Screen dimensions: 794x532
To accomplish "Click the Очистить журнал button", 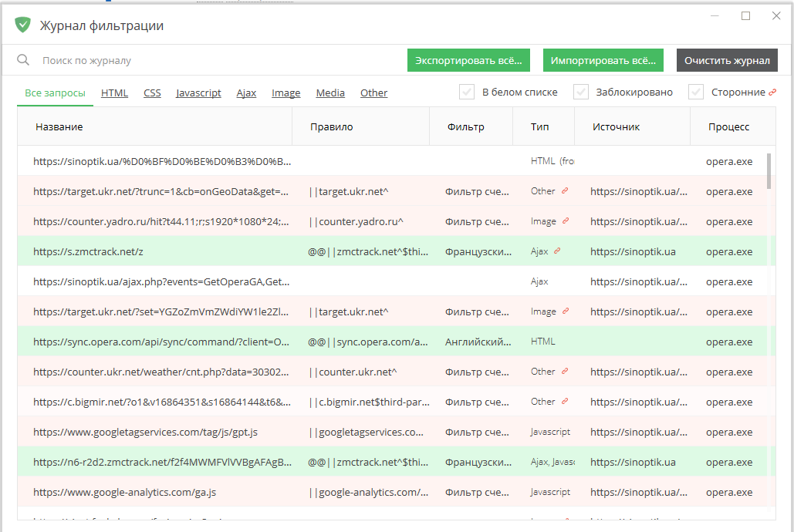I will (x=728, y=59).
